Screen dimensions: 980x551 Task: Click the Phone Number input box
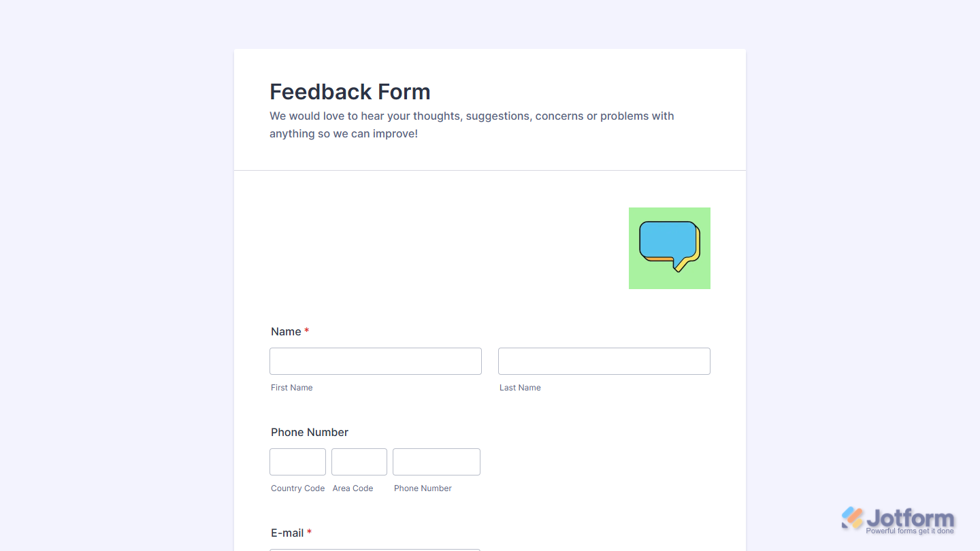[x=436, y=461]
